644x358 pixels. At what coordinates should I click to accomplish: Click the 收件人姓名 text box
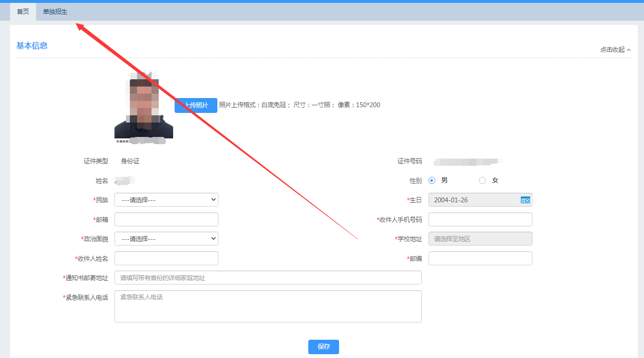pos(166,259)
